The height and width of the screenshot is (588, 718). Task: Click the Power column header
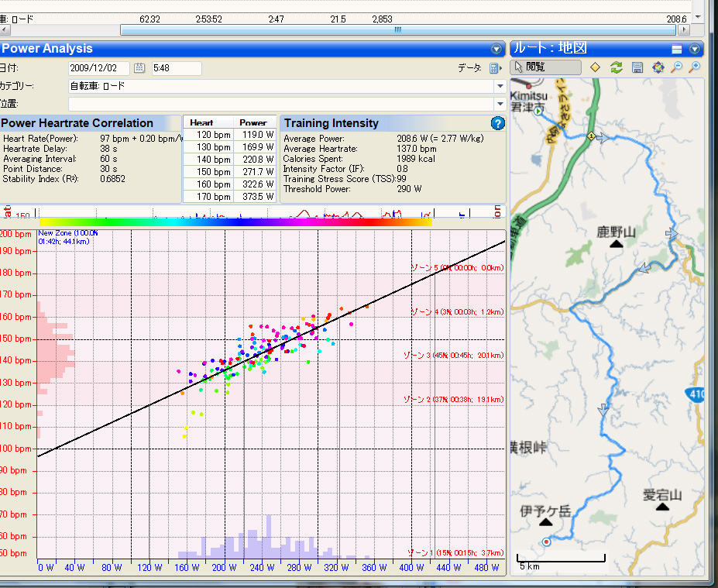pyautogui.click(x=253, y=122)
